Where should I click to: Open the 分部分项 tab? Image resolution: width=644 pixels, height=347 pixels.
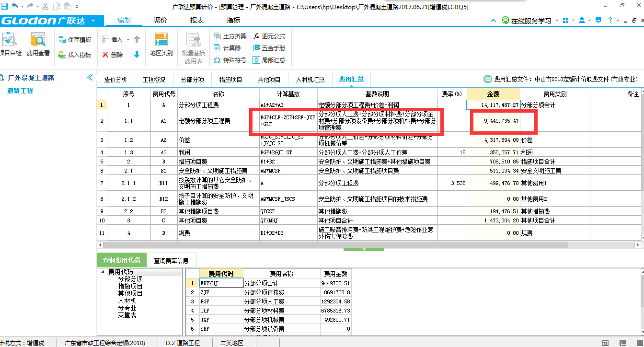pyautogui.click(x=192, y=80)
